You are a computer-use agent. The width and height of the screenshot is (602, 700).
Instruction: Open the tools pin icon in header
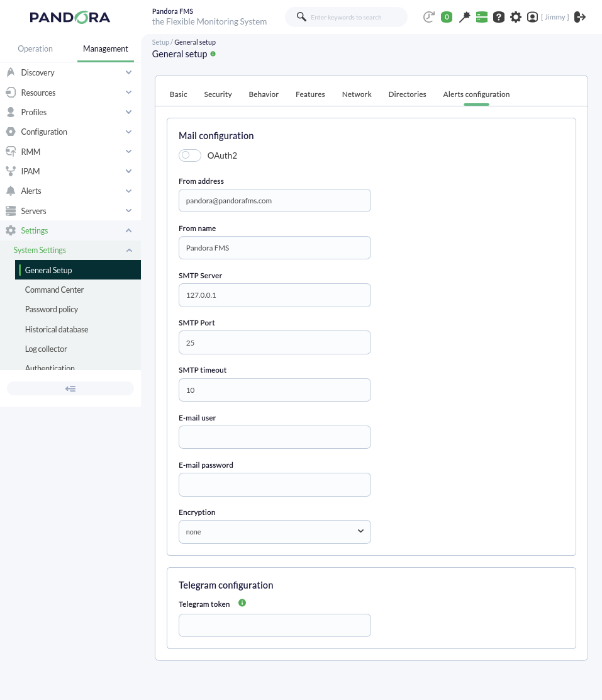[465, 17]
